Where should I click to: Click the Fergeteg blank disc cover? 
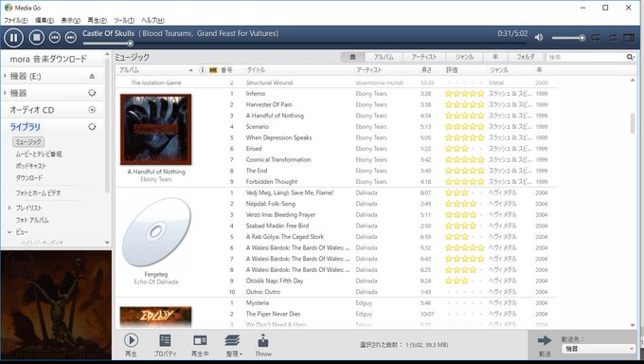pos(156,232)
